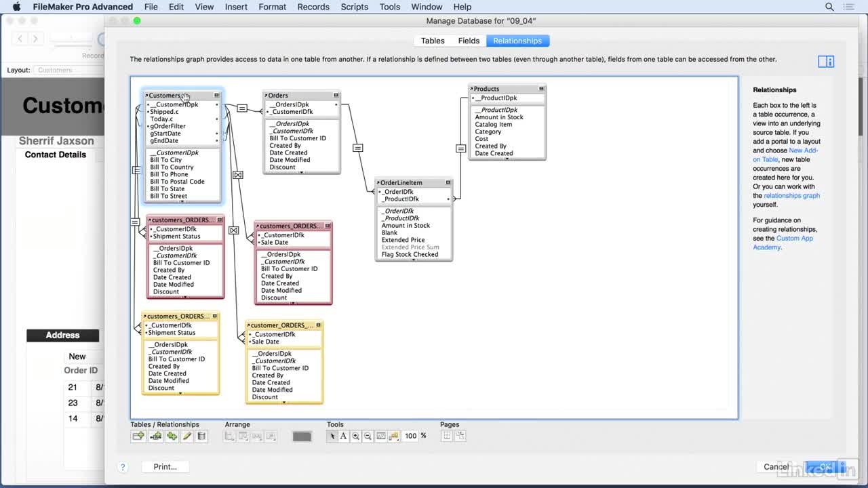Open source table arrow on Orders header
This screenshot has width=868, height=488.
pyautogui.click(x=267, y=96)
